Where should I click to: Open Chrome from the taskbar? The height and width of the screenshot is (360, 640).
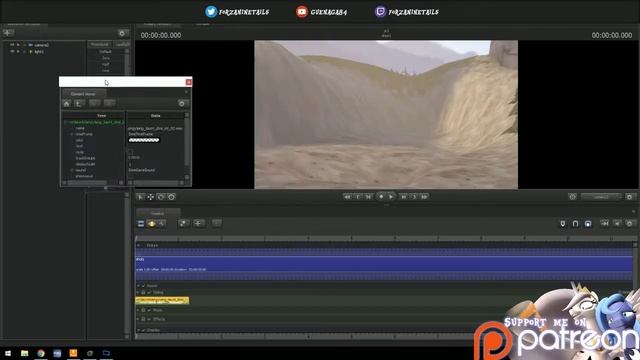pos(41,353)
